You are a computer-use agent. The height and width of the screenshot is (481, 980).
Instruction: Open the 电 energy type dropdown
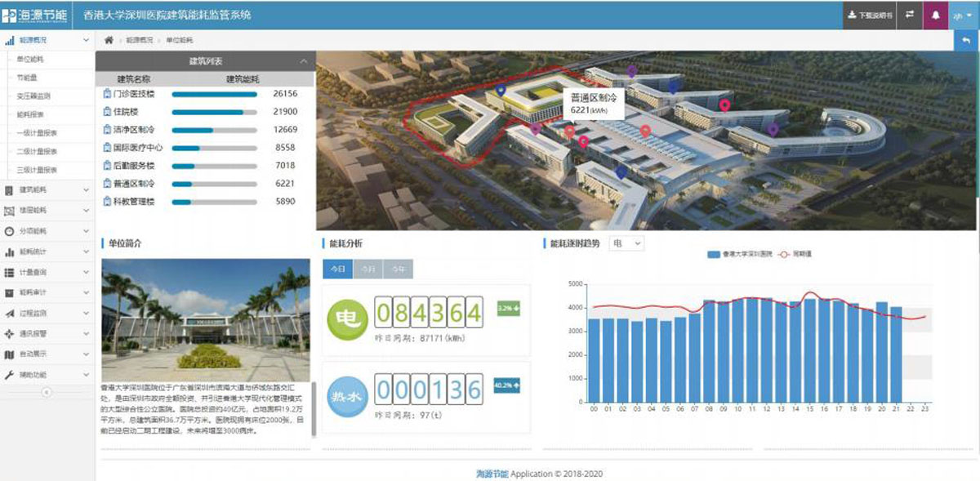point(626,243)
